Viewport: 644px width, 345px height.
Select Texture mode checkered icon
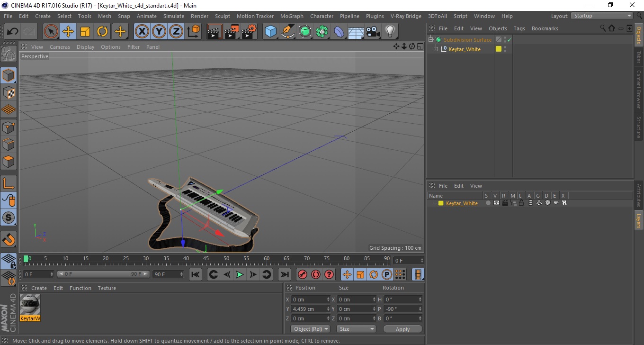pyautogui.click(x=9, y=92)
